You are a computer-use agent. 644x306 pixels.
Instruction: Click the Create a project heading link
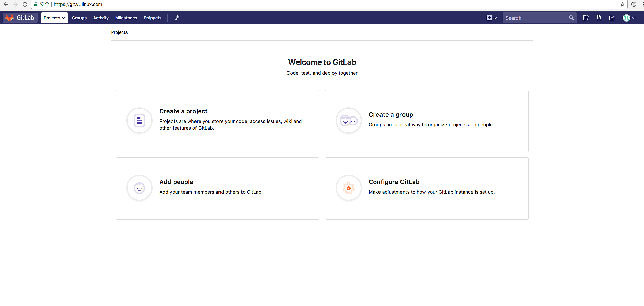pos(183,111)
